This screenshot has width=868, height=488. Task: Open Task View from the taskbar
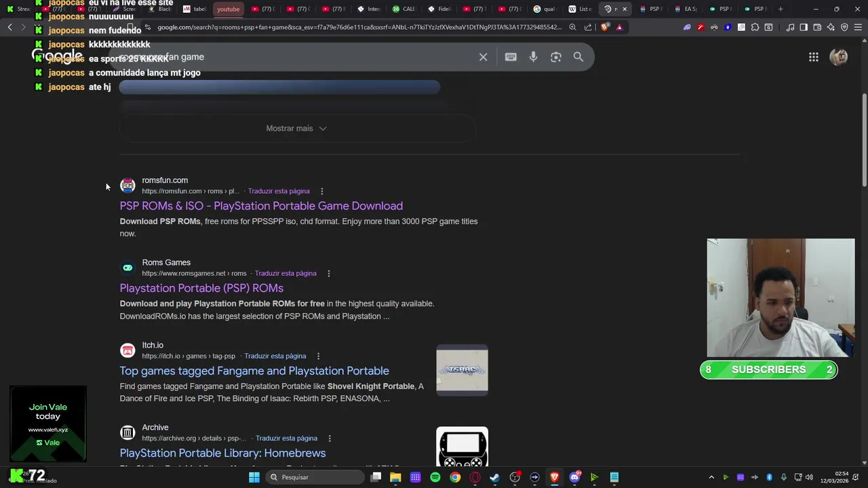click(x=376, y=477)
